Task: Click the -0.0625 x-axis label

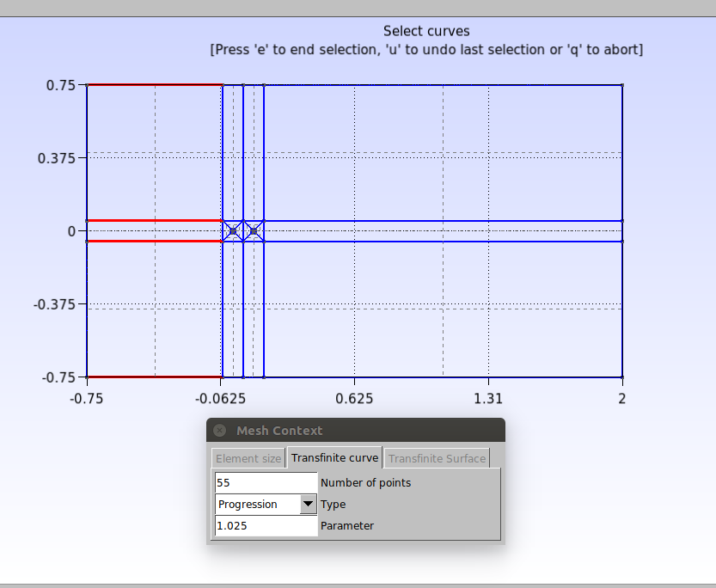Action: 220,399
